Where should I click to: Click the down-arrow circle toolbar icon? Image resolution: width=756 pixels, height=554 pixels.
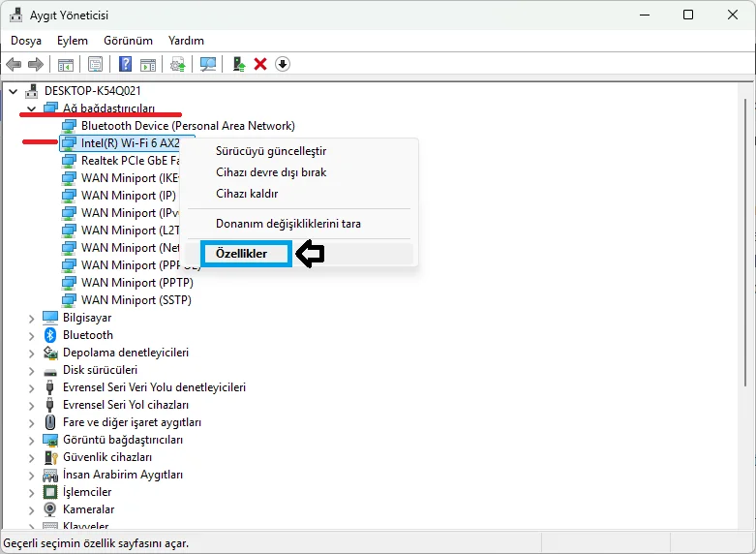pyautogui.click(x=283, y=64)
